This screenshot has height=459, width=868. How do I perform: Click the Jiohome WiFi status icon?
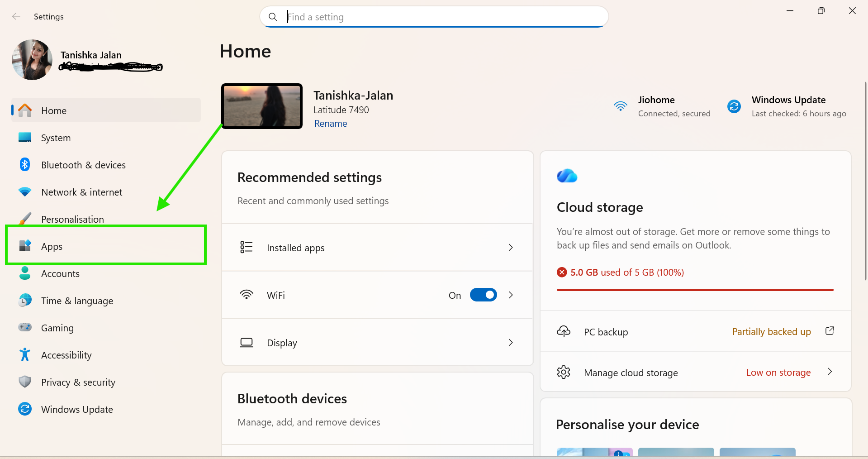click(621, 106)
